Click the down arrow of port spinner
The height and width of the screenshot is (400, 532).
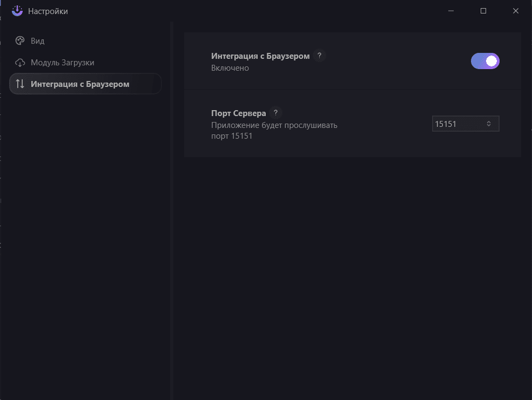click(x=489, y=126)
